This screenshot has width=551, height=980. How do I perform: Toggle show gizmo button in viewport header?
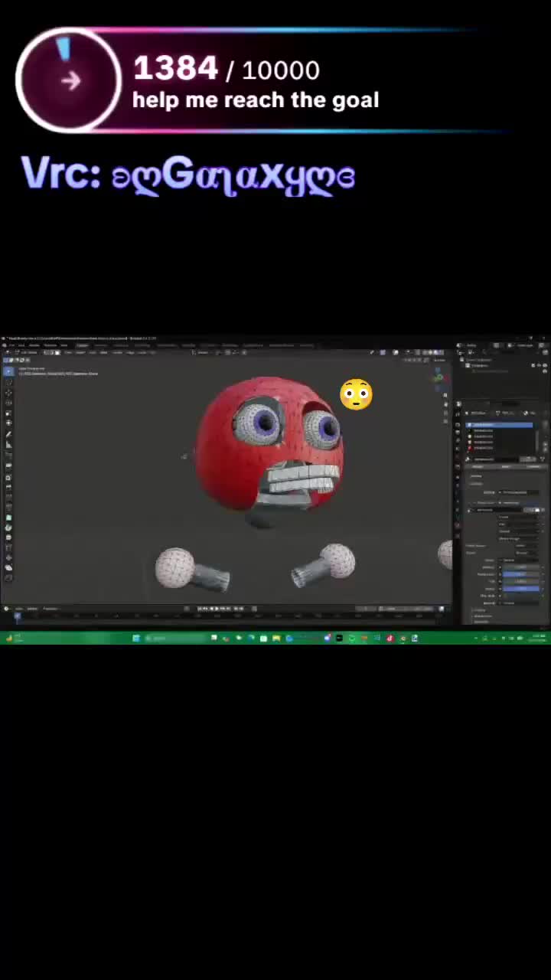coord(383,352)
